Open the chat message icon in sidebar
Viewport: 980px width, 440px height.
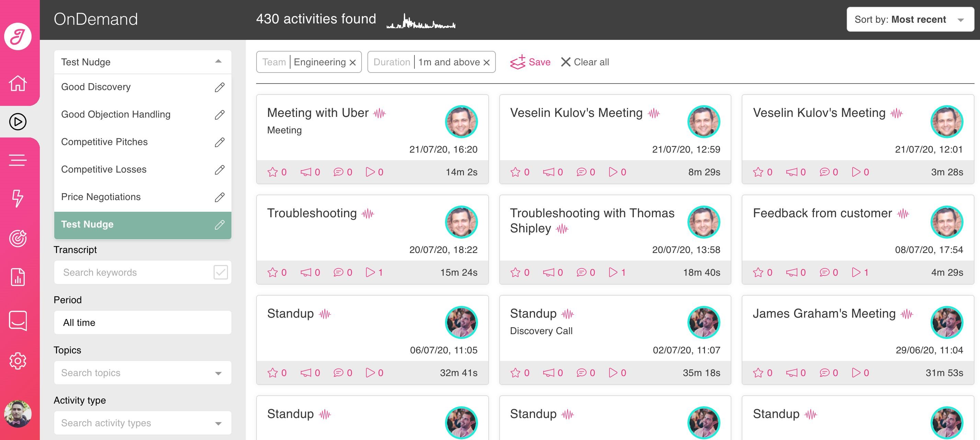[x=18, y=320]
